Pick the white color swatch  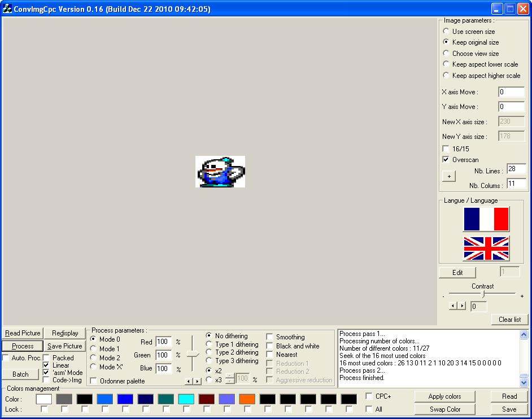click(43, 399)
